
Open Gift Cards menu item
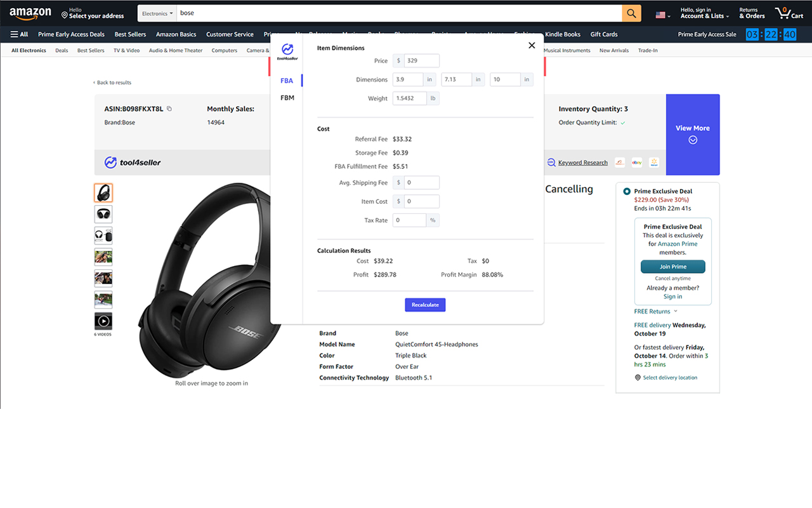coord(604,34)
